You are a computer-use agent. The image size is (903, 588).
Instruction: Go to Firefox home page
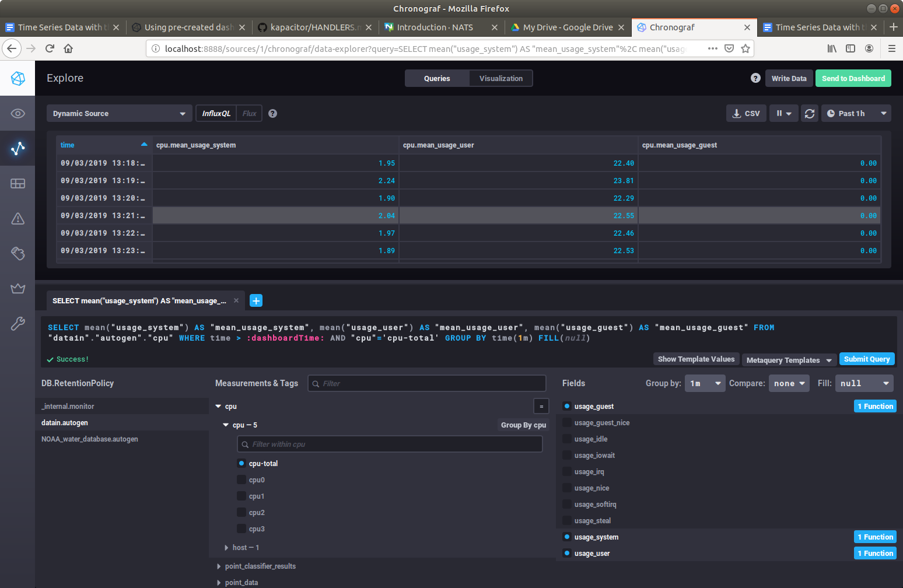[x=68, y=48]
